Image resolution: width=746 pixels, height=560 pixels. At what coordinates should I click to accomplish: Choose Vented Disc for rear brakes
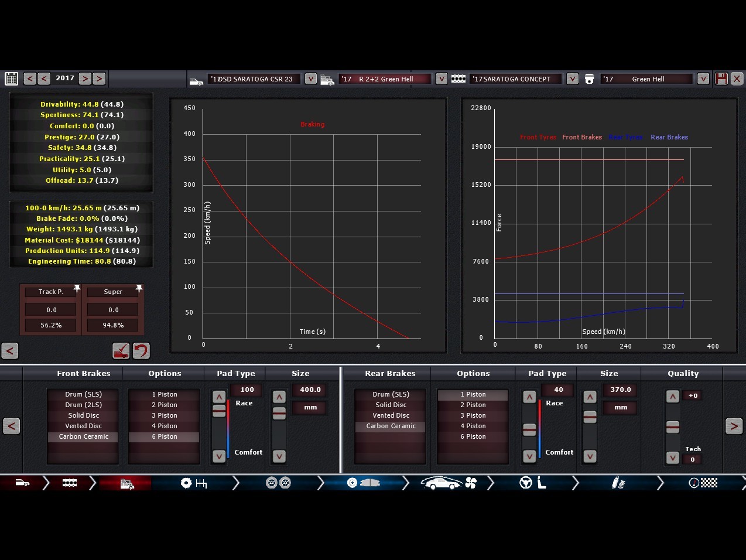click(391, 415)
